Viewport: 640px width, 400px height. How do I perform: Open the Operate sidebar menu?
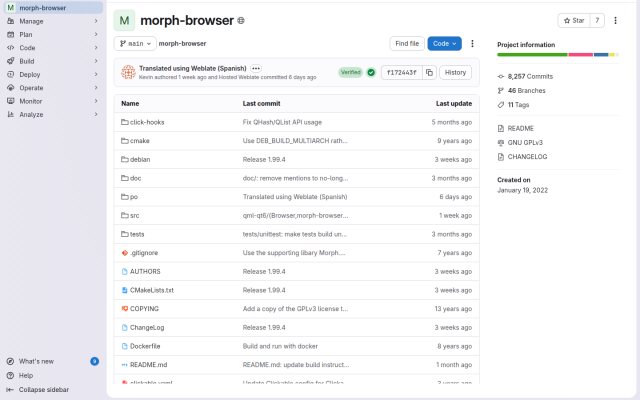click(53, 88)
